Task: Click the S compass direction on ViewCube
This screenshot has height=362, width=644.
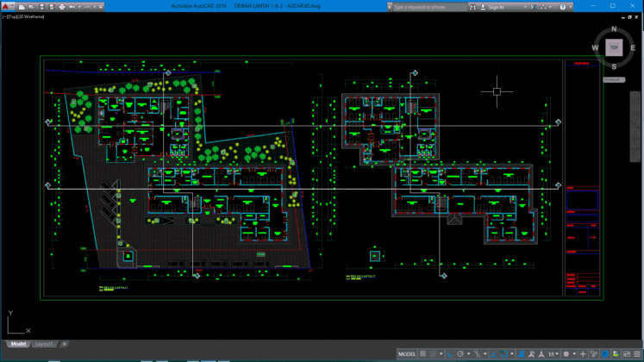Action: [614, 66]
